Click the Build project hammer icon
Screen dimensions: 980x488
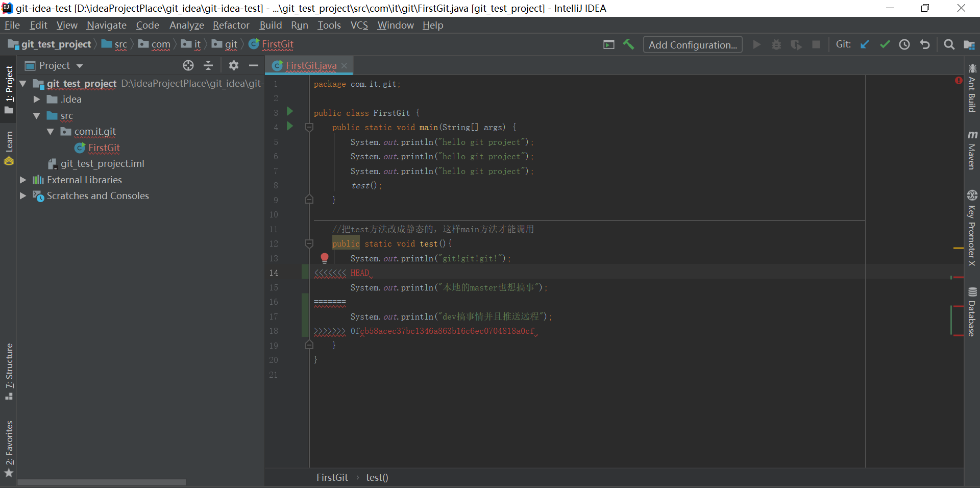tap(628, 45)
